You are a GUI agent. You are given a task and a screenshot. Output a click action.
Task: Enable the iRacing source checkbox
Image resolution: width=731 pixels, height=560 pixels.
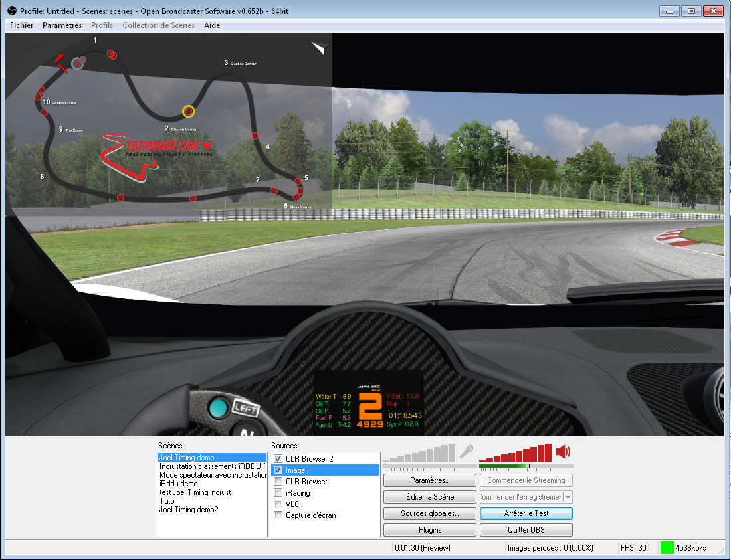coord(278,492)
